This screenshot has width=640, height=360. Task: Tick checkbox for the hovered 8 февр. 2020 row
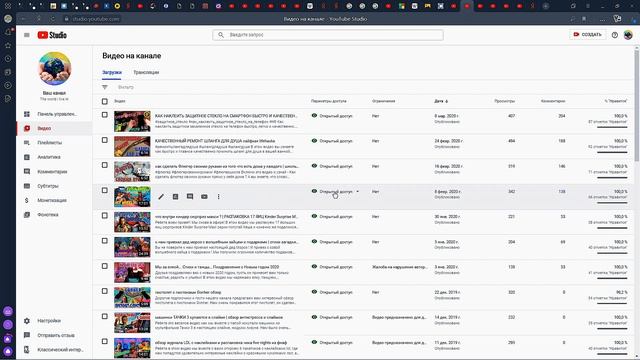tap(105, 190)
